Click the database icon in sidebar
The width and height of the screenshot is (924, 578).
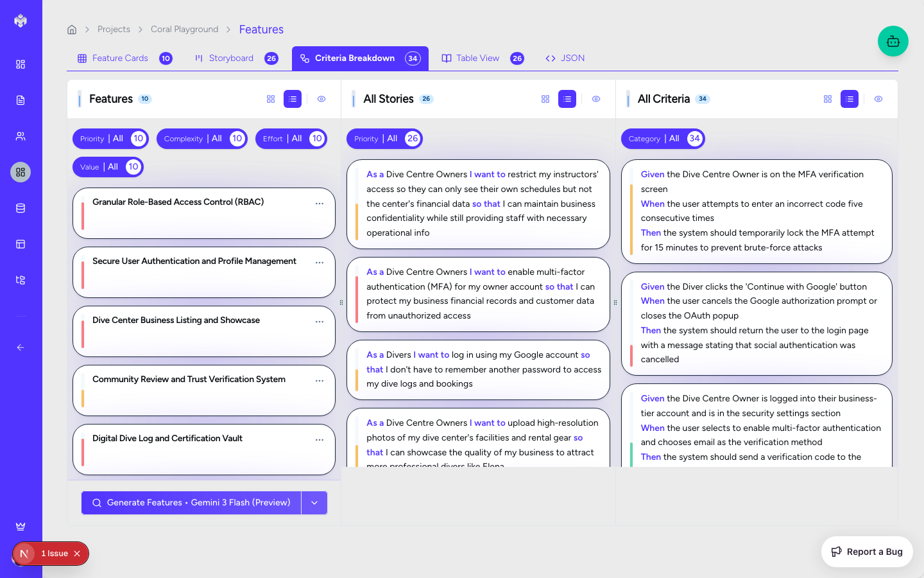pos(21,208)
